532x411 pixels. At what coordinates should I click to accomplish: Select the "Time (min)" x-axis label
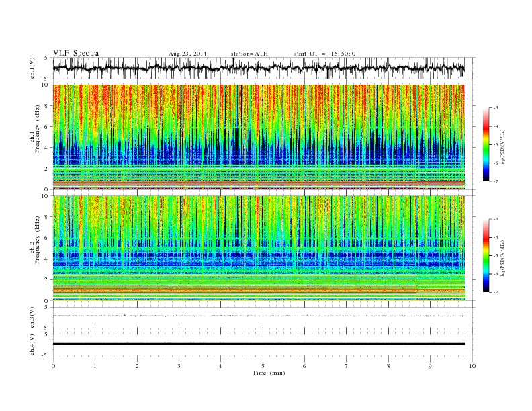tap(269, 373)
